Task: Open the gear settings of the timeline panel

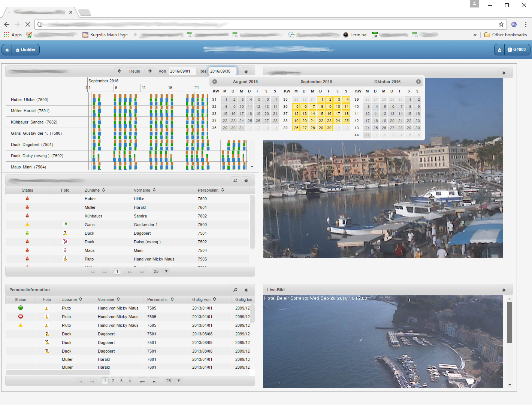Action: click(x=246, y=71)
